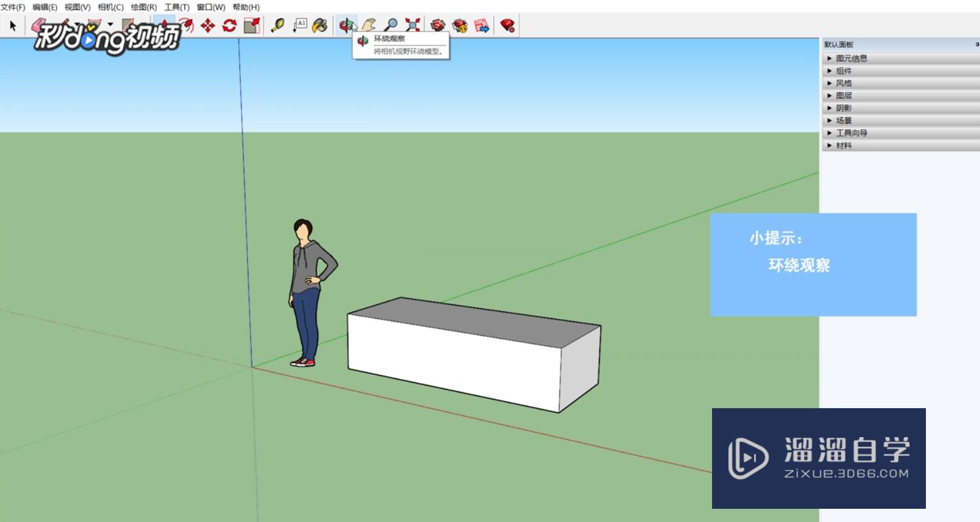Open the 编辑(E) menu
Viewport: 980px width, 522px height.
[x=45, y=7]
